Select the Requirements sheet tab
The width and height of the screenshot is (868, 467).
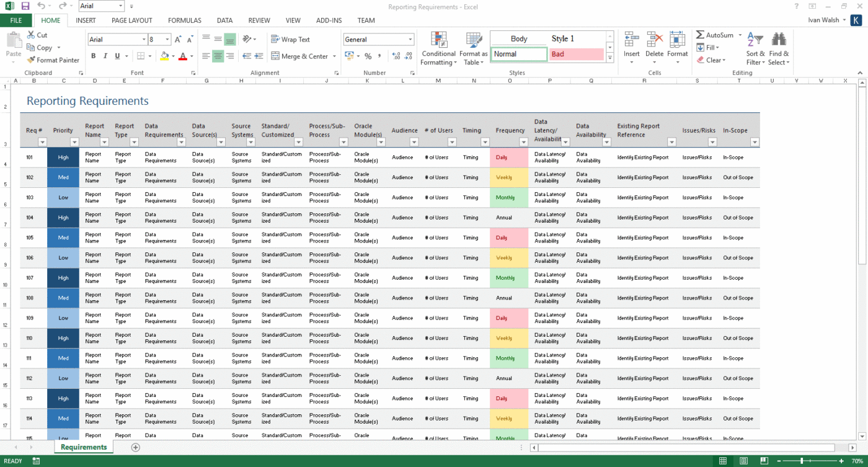(x=83, y=447)
